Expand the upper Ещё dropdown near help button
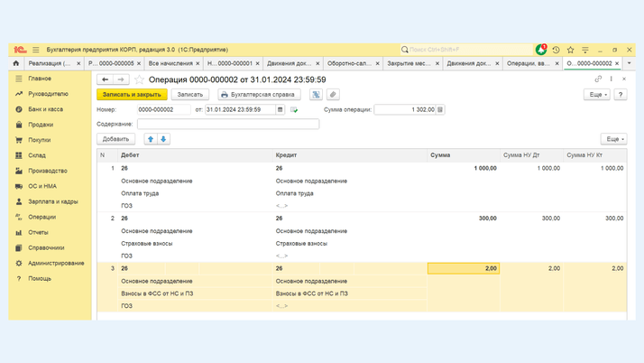 pyautogui.click(x=596, y=94)
